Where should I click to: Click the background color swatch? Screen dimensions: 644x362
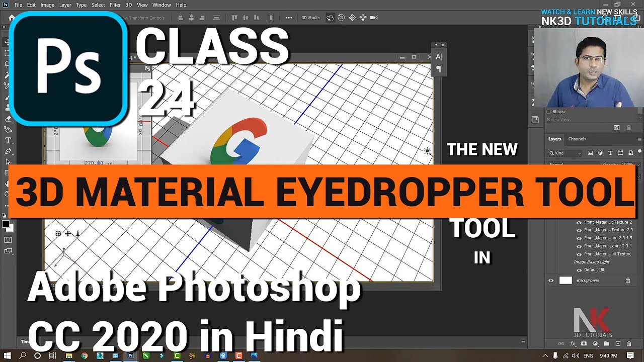point(10,228)
